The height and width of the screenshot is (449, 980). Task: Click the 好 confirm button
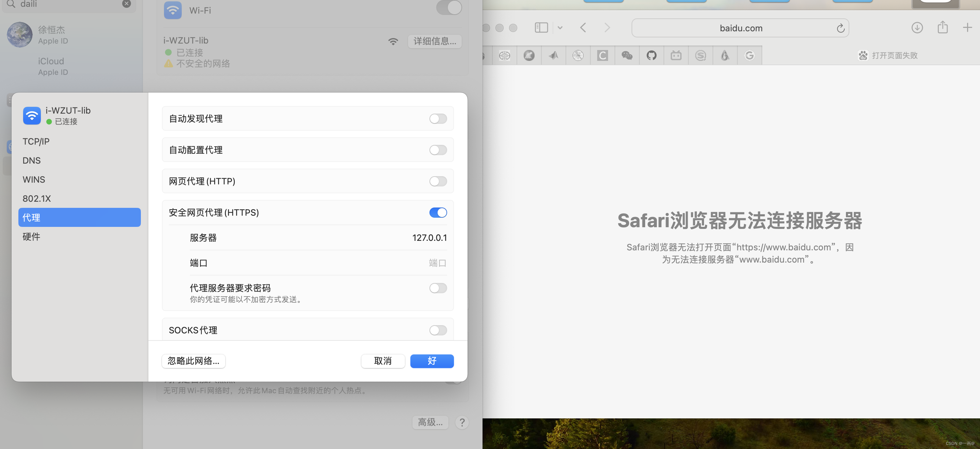click(432, 361)
